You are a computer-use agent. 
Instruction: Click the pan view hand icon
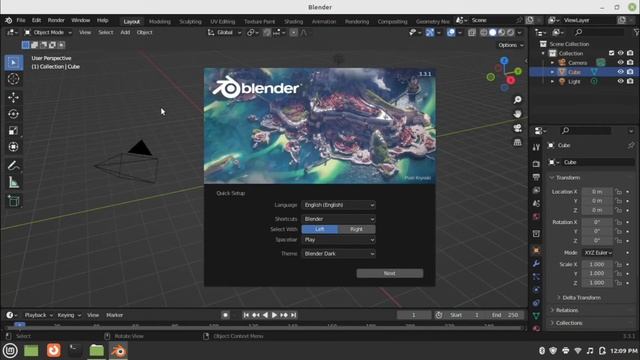(x=518, y=114)
